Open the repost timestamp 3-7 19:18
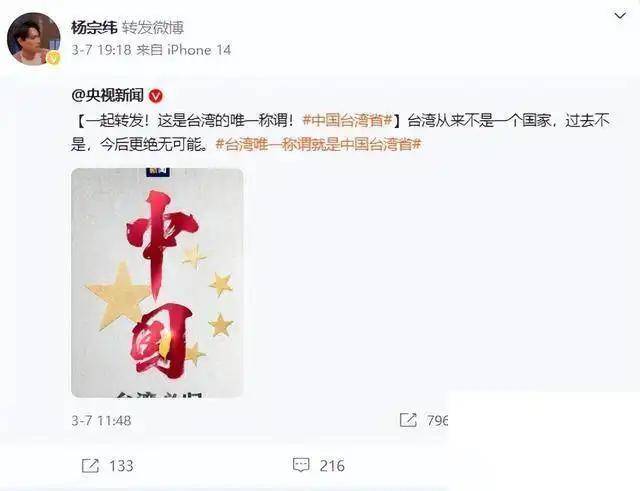Viewport: 640px width, 491px height. (101, 50)
